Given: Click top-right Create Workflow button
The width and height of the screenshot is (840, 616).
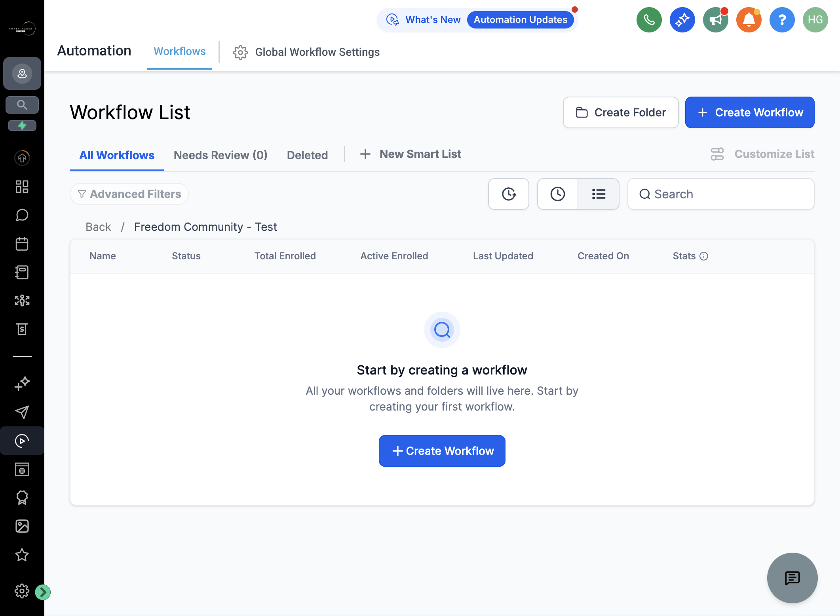Looking at the screenshot, I should (x=750, y=112).
